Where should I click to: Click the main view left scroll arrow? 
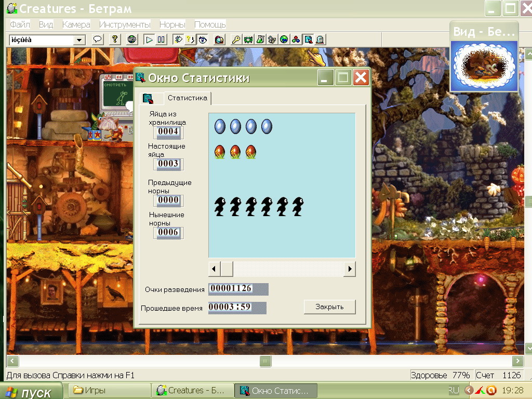[12, 361]
